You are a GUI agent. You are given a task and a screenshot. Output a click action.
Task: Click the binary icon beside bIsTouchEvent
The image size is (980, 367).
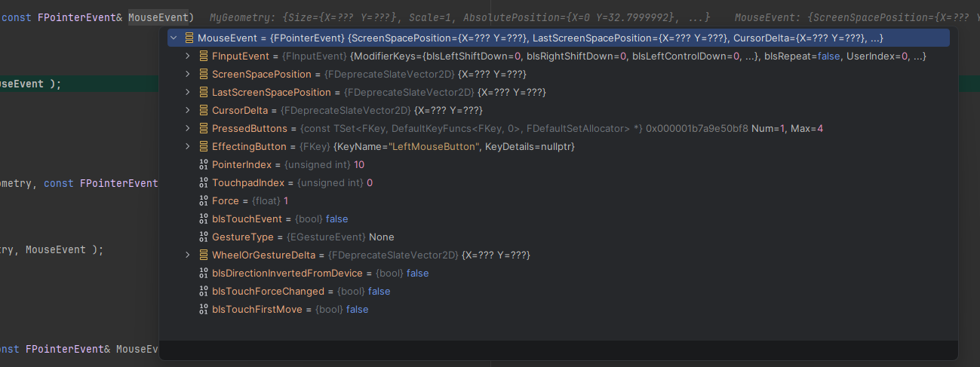coord(203,219)
